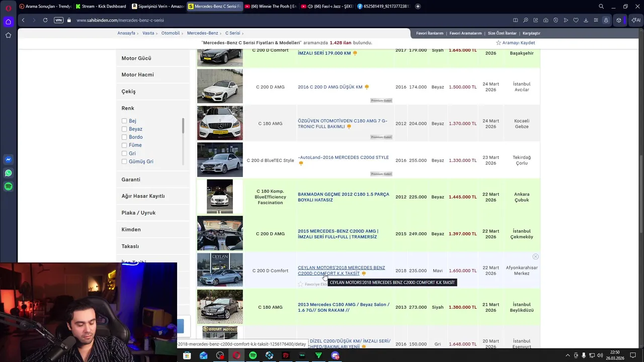
Task: Switch to the Fasıl-ı Jazz tab
Action: coord(327,7)
